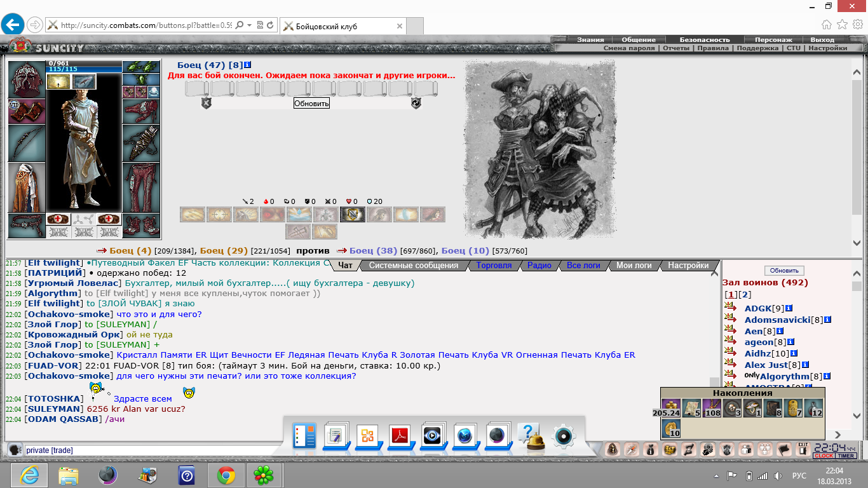The width and height of the screenshot is (868, 488).
Task: Open the Радио tab
Action: [x=539, y=266]
